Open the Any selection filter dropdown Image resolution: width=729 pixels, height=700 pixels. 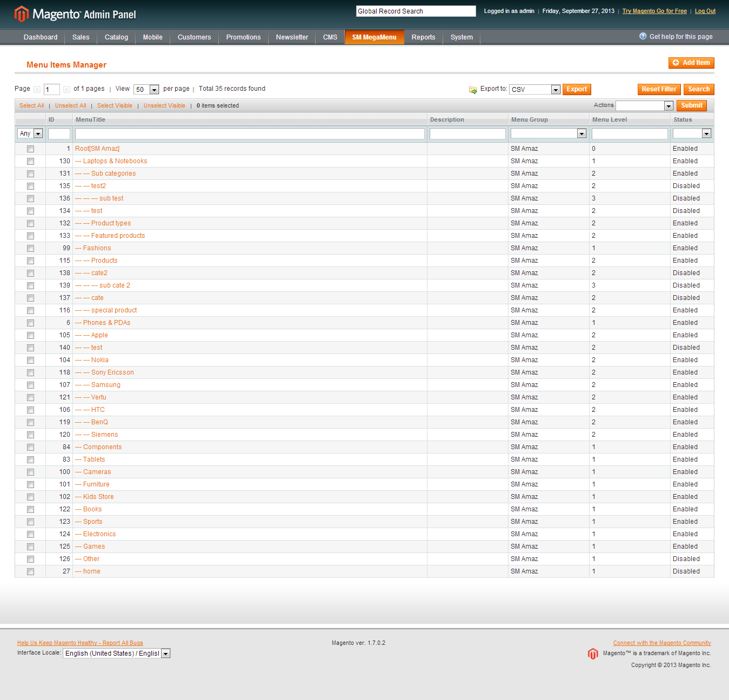(30, 134)
